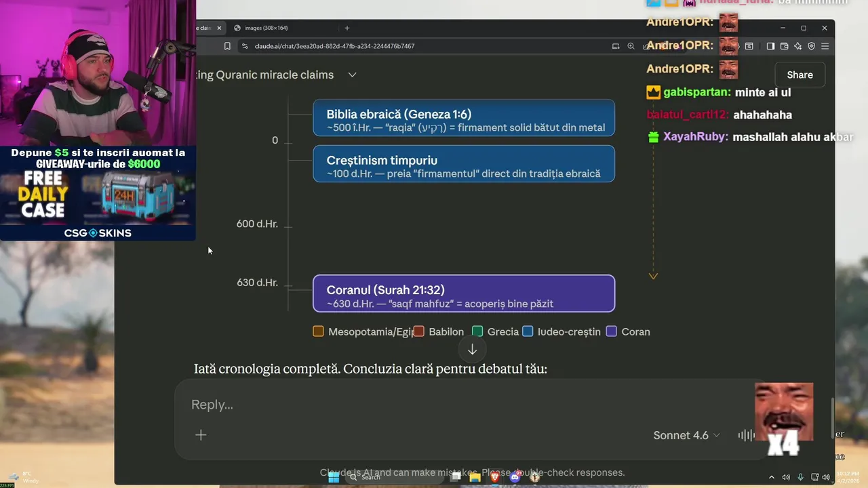
Task: Click the Share button
Action: point(800,75)
